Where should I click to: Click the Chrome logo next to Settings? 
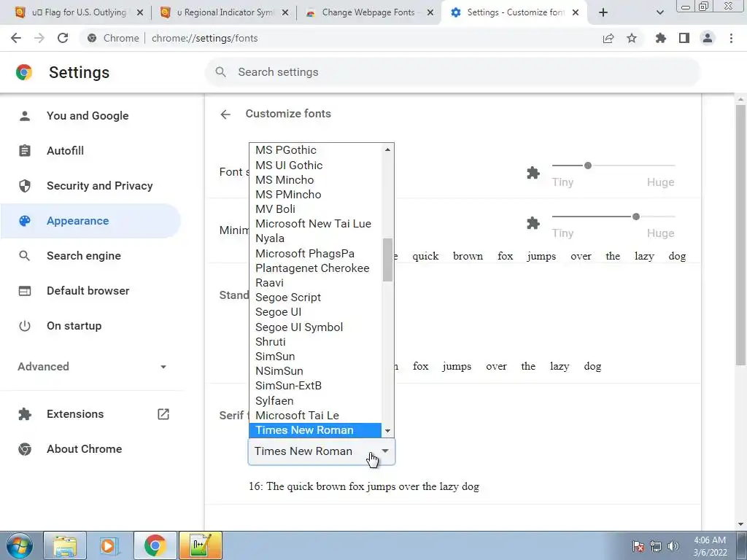click(x=24, y=72)
